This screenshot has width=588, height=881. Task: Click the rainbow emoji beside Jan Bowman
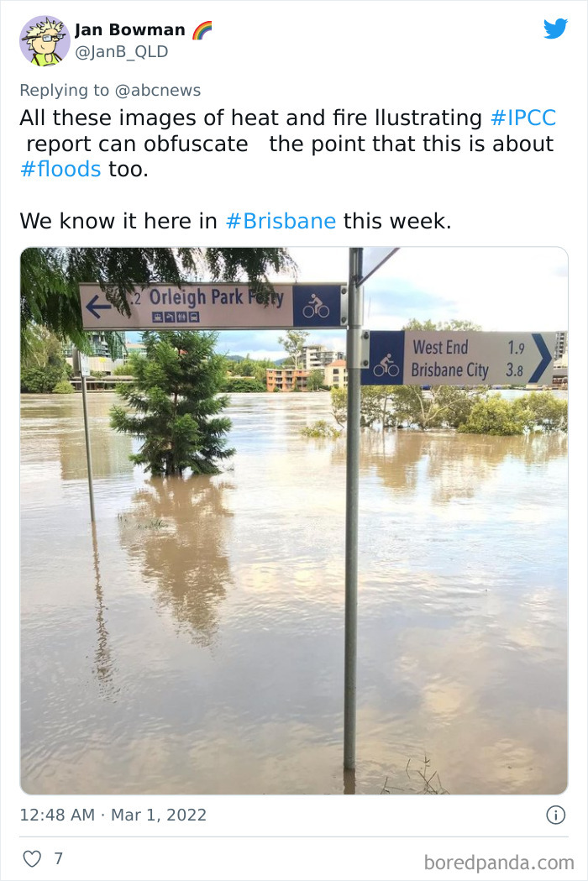(200, 28)
